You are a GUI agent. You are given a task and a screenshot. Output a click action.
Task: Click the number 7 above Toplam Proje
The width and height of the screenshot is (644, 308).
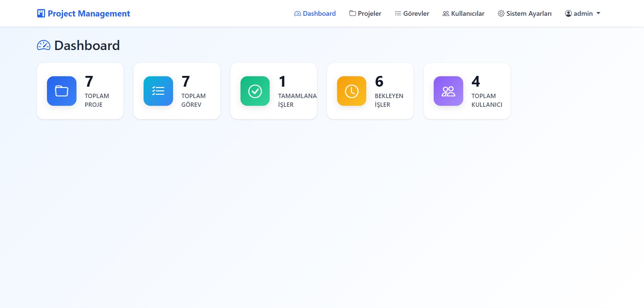(x=89, y=81)
